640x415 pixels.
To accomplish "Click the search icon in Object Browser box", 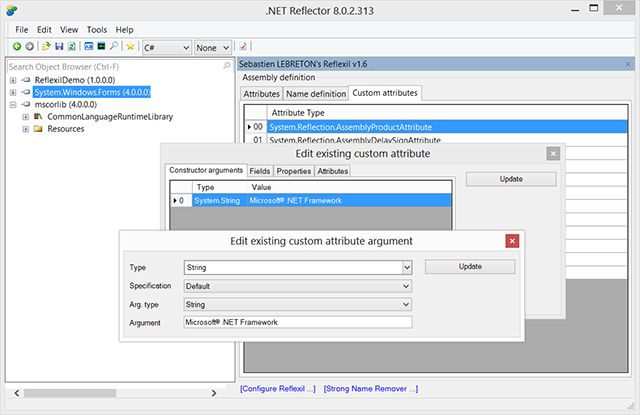I will pos(227,66).
